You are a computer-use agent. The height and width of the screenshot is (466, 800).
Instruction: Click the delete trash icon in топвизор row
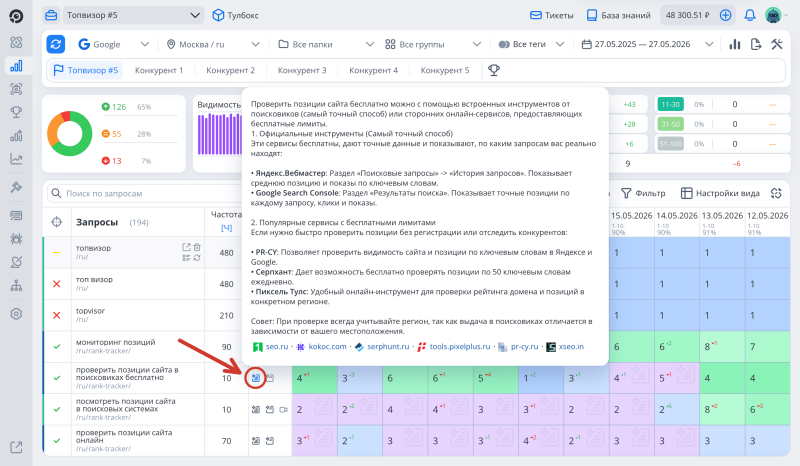(x=197, y=247)
